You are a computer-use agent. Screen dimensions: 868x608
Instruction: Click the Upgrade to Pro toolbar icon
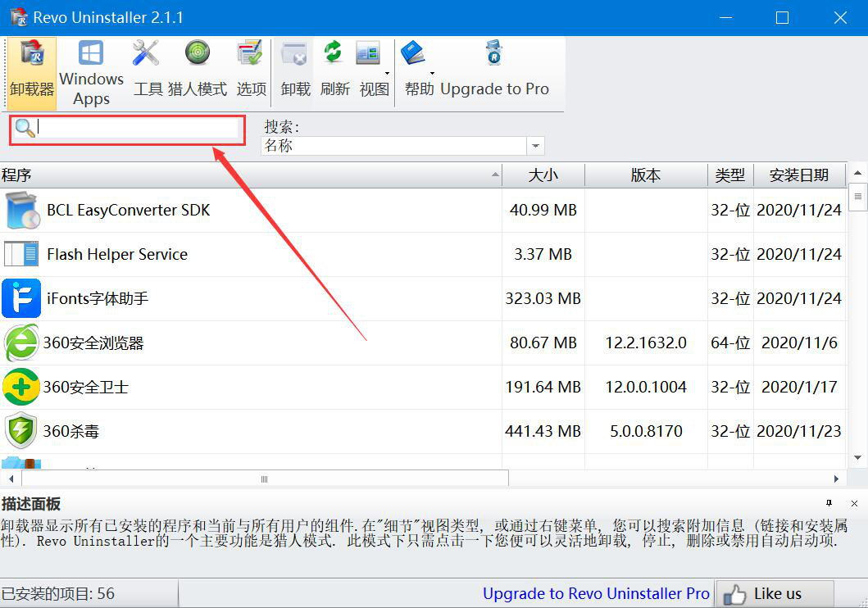point(493,53)
